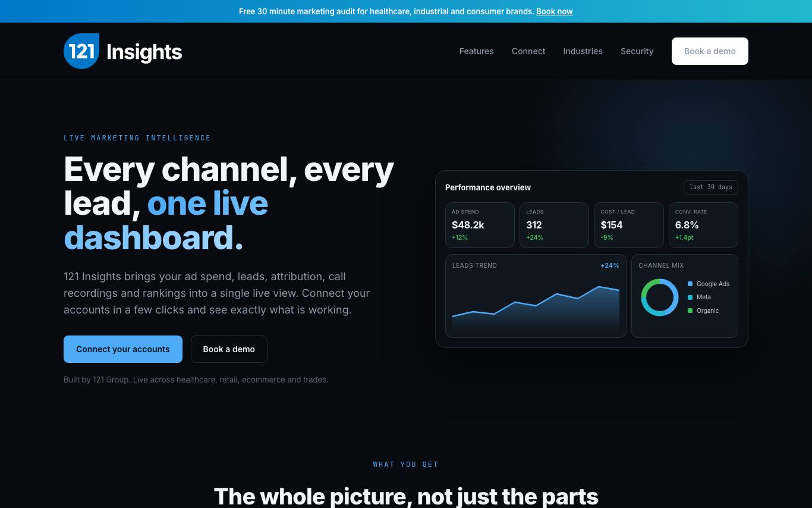Screen dimensions: 812x508
Task: Click the last 30 days badge
Action: tap(711, 187)
